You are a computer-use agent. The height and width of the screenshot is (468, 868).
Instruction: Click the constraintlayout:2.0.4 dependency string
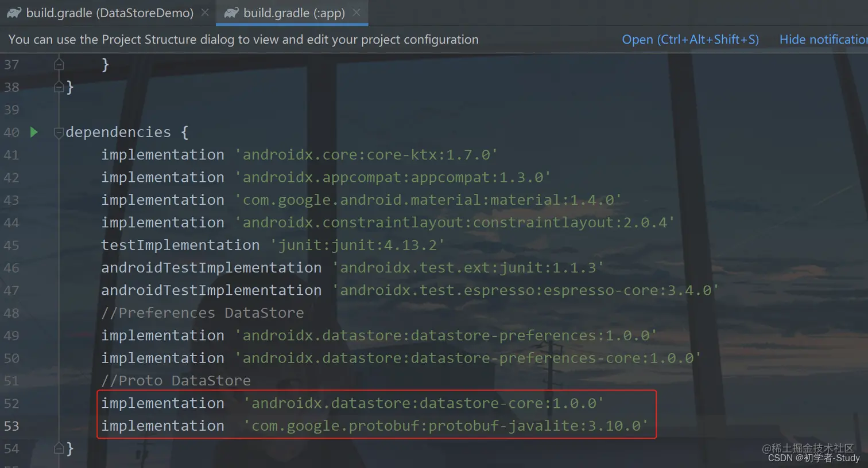click(454, 223)
